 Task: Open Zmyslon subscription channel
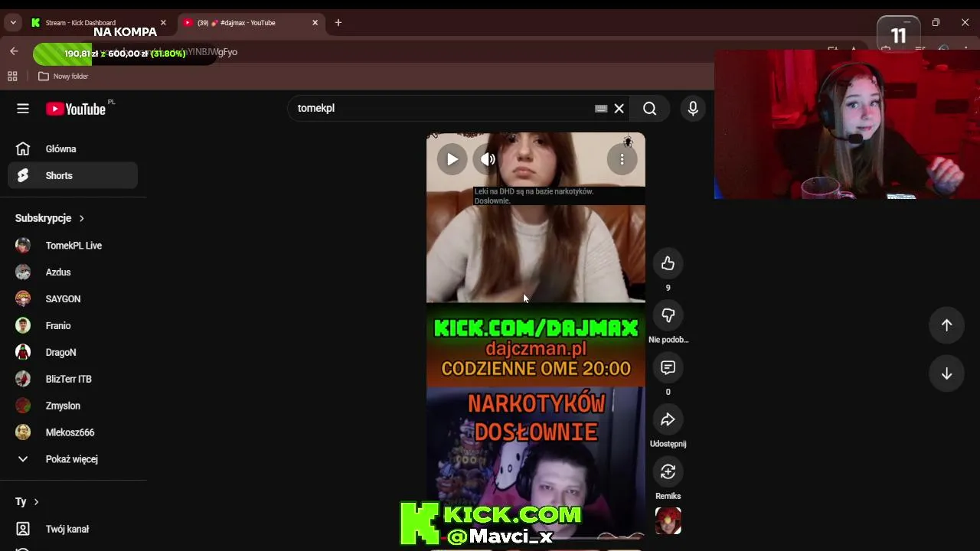[73, 406]
